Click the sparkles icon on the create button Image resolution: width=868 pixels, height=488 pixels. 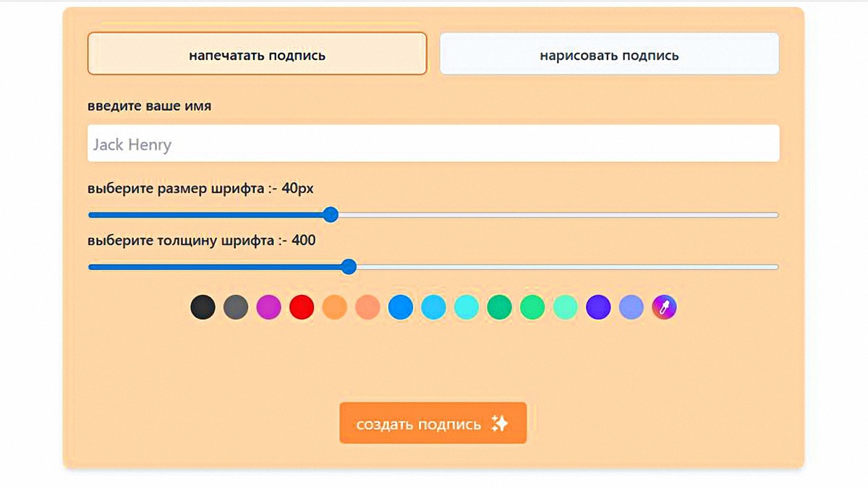498,424
